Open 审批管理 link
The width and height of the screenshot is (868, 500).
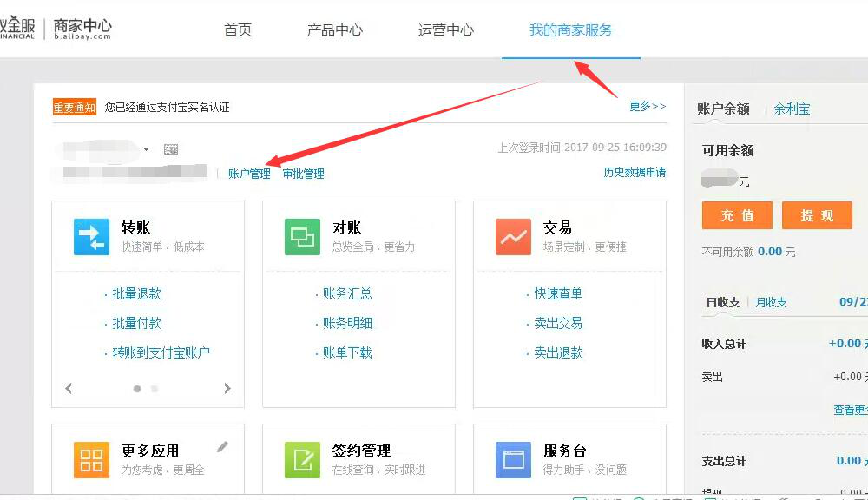tap(303, 174)
